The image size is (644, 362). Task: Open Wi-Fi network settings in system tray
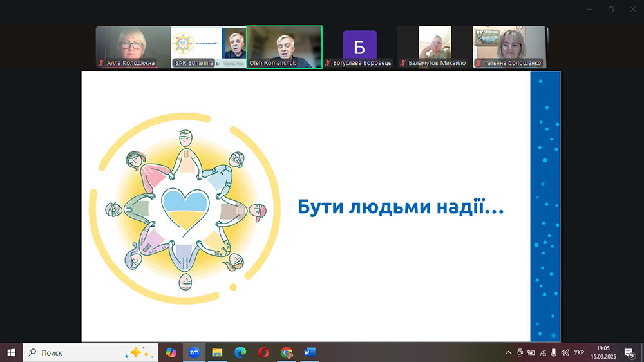pos(543,352)
